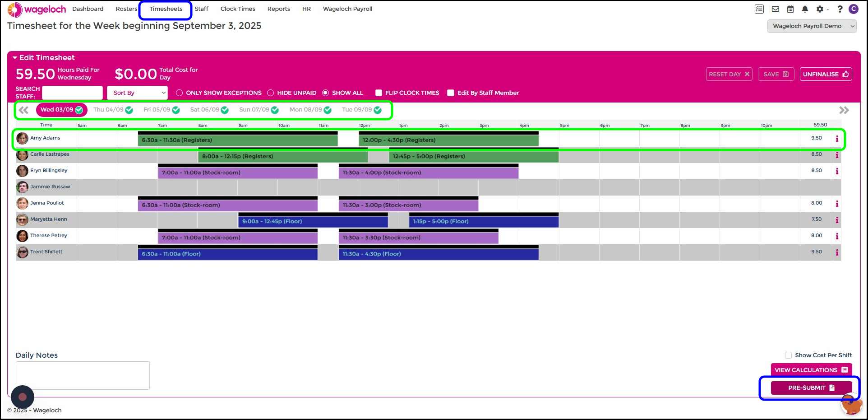Open the Wageloch Payroll Demo dropdown
Screen dimensions: 868x420
click(812, 26)
